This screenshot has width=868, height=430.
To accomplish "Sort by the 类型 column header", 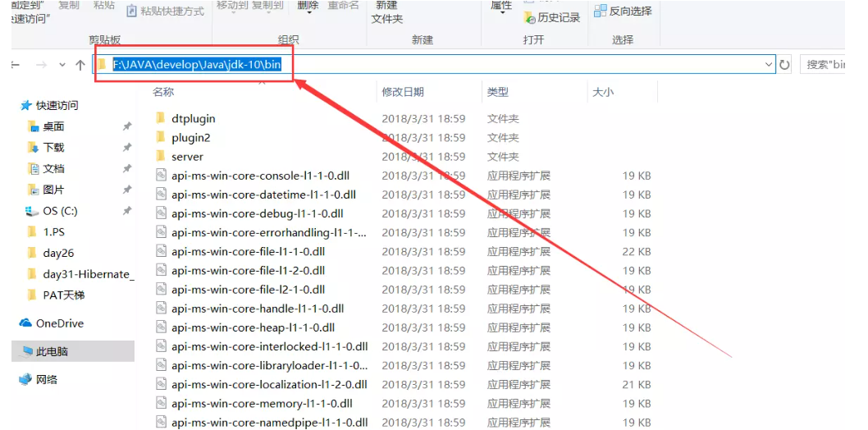I will [x=498, y=92].
